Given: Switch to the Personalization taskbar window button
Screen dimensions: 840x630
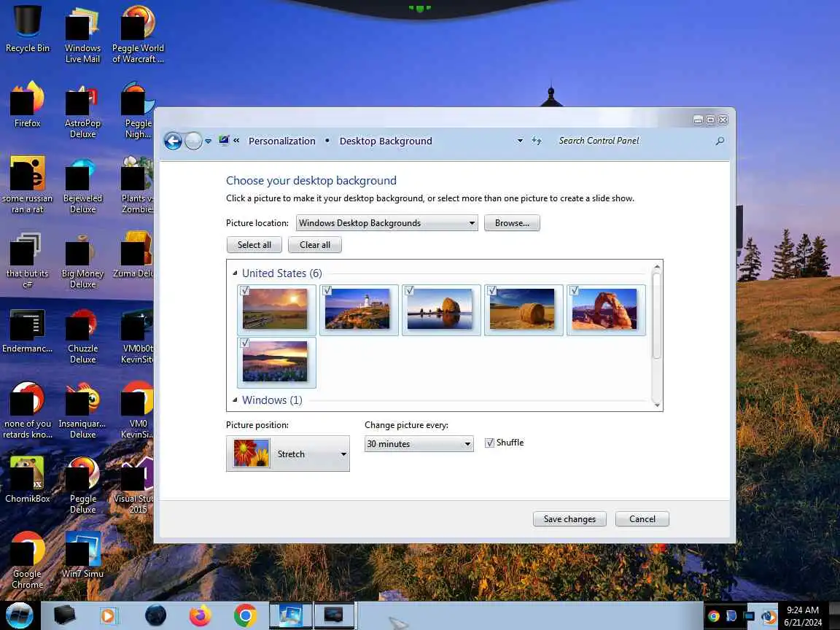Looking at the screenshot, I should [x=289, y=615].
